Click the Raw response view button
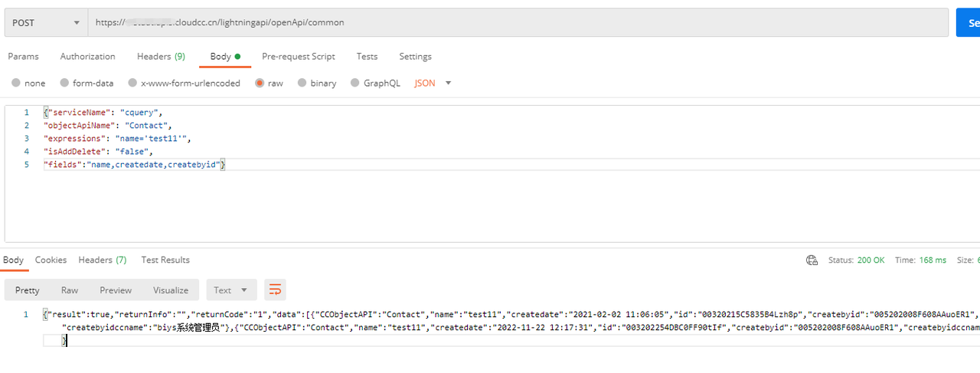Image resolution: width=980 pixels, height=373 pixels. tap(70, 290)
